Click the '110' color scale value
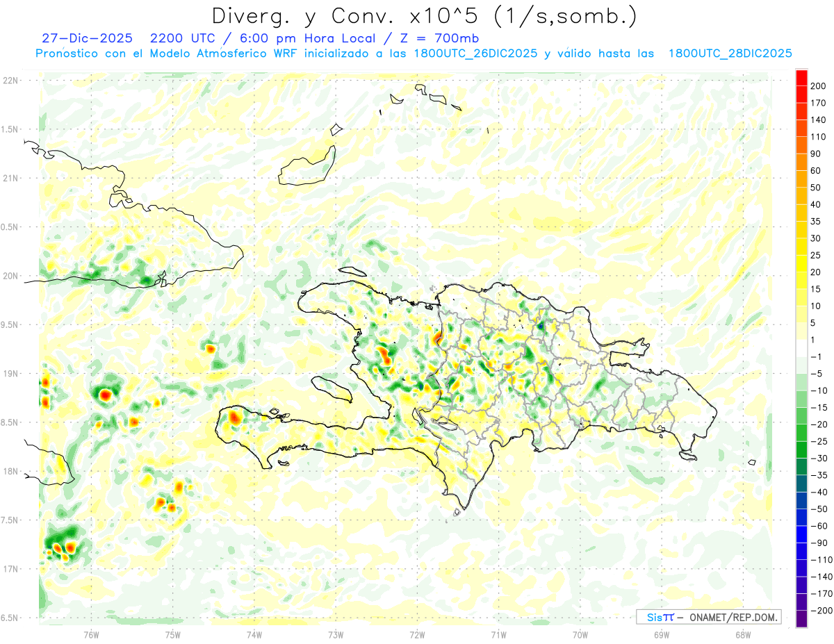This screenshot has width=834, height=644. coord(818,137)
